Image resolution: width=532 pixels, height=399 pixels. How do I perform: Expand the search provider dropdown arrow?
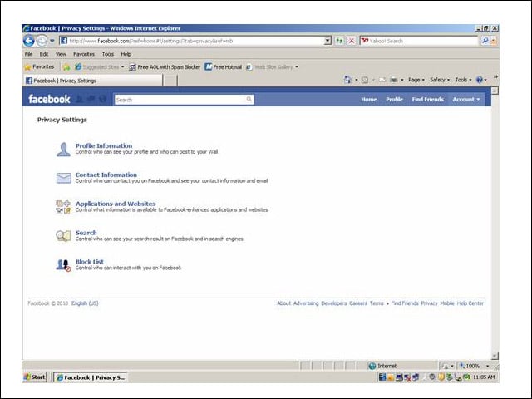493,41
